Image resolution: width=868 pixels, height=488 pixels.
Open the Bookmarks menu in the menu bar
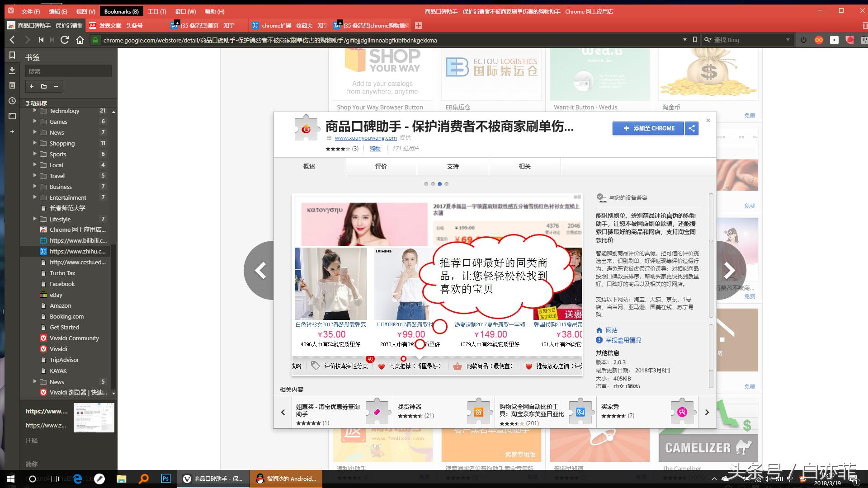(121, 11)
